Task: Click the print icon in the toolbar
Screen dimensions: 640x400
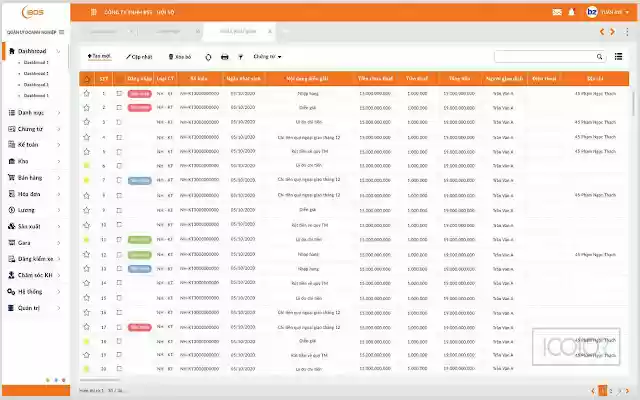Action: (224, 57)
